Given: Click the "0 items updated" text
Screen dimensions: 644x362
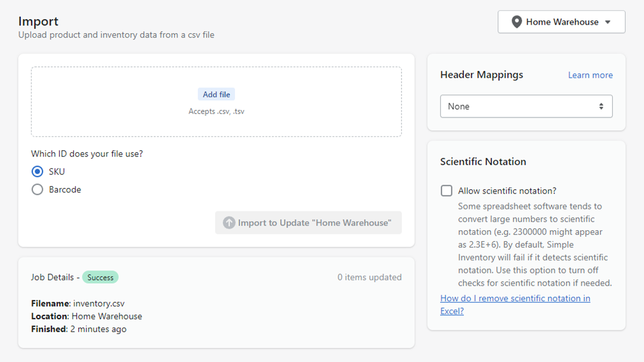Looking at the screenshot, I should (x=369, y=278).
